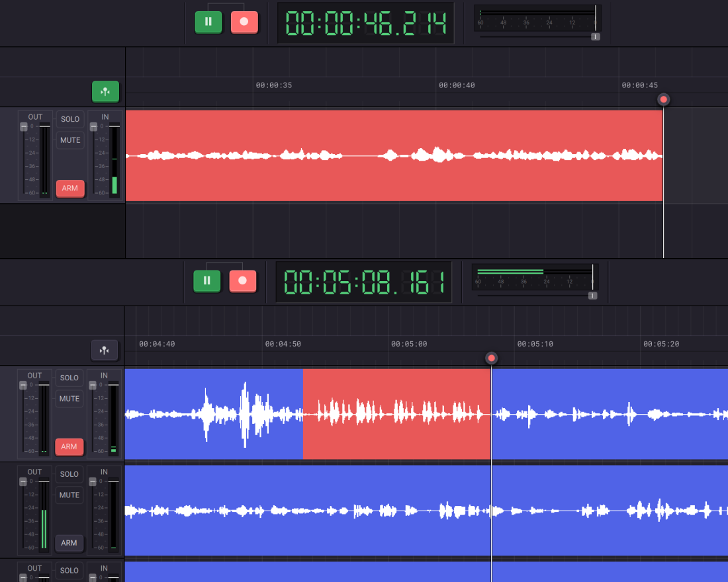Toggle the dark gray snap-to-grid icon
Screen dimensions: 728x582
[x=105, y=351]
